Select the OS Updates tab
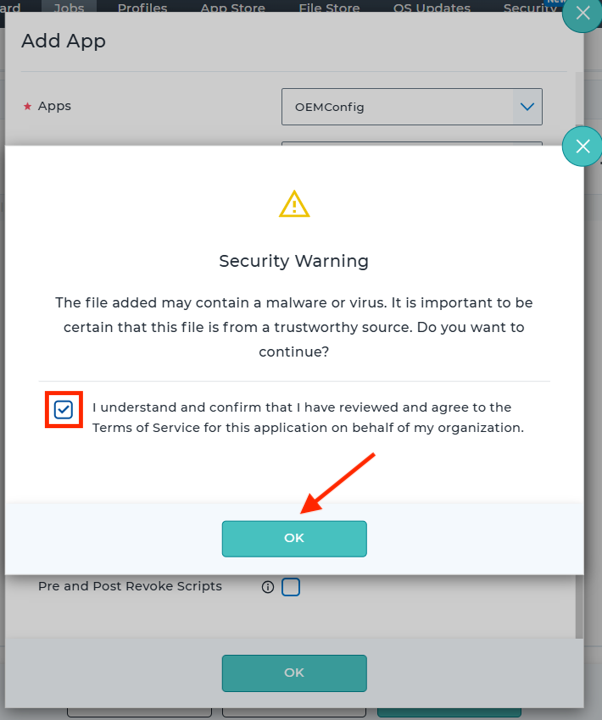Viewport: 602px width, 720px height. (x=432, y=7)
